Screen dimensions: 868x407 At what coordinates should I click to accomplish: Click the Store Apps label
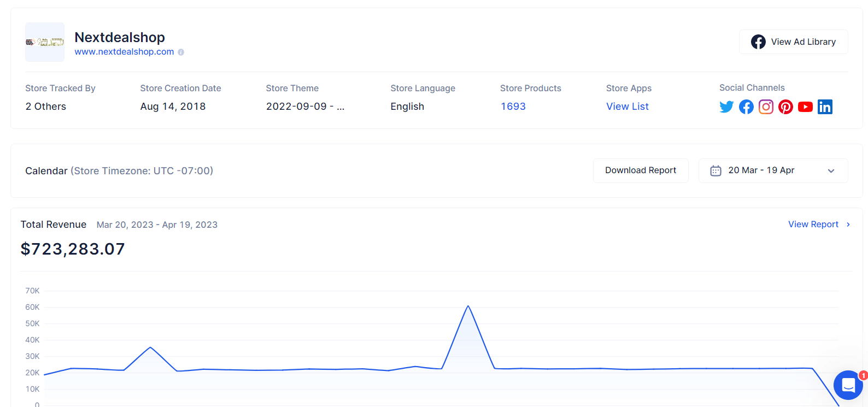(x=629, y=89)
